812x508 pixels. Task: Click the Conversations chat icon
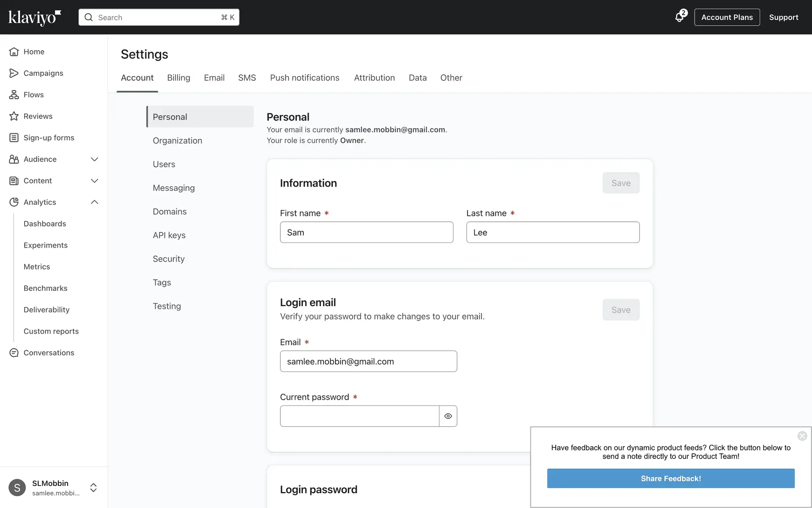coord(14,353)
